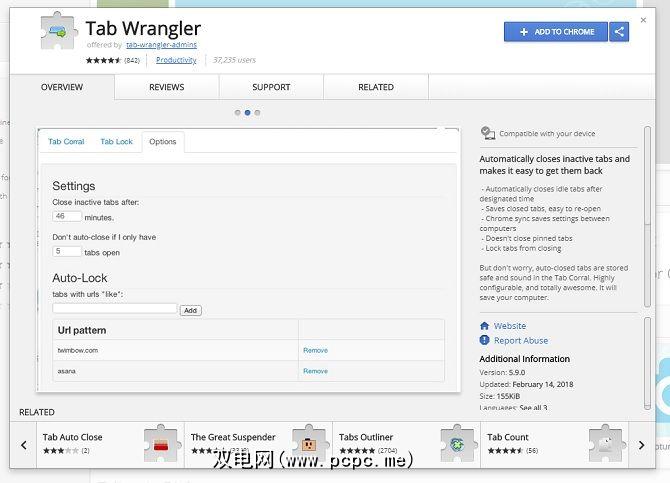Image resolution: width=670 pixels, height=483 pixels.
Task: Click the close inactive tabs minutes field
Action: tap(67, 216)
